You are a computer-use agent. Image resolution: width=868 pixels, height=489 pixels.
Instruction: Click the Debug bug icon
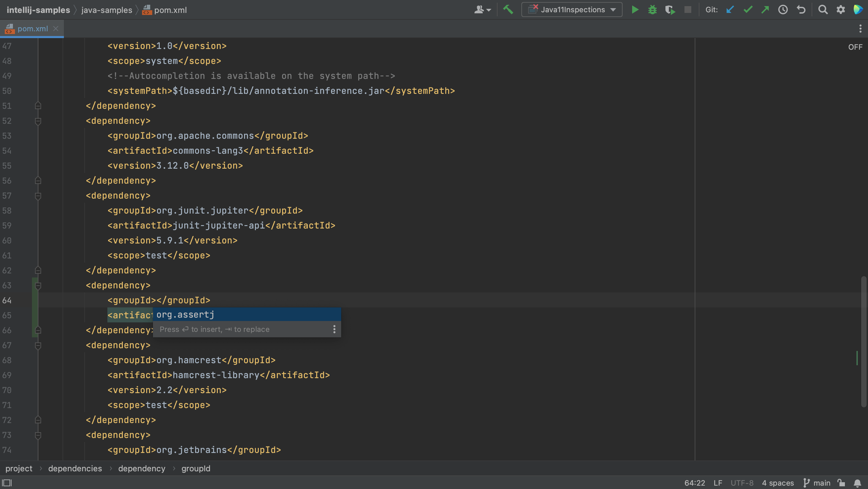(x=652, y=10)
